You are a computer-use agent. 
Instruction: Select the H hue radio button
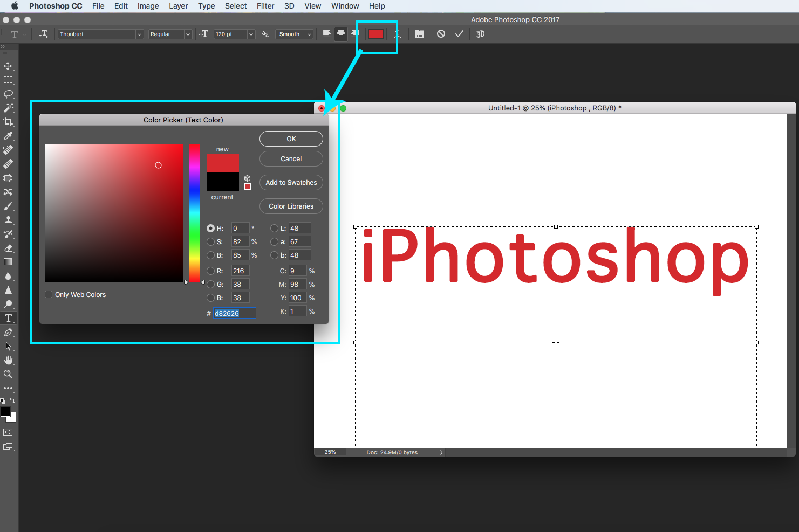(x=210, y=228)
